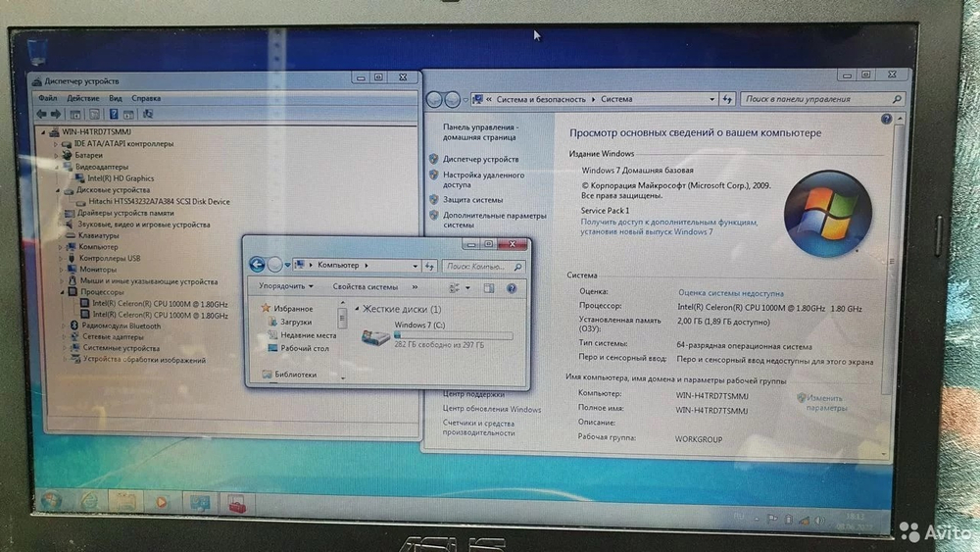
Task: Click the forward button in the Компьютер window
Action: 274,265
